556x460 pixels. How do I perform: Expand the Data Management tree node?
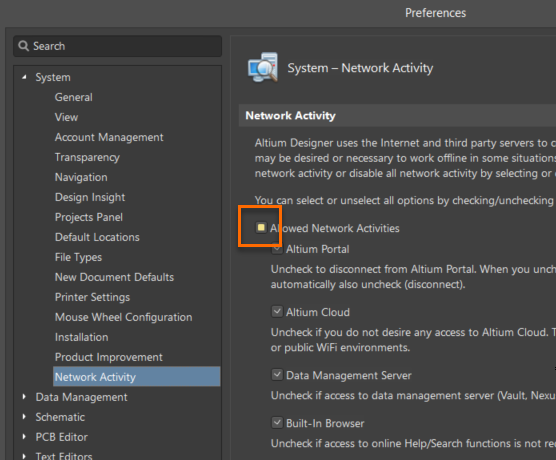click(24, 397)
